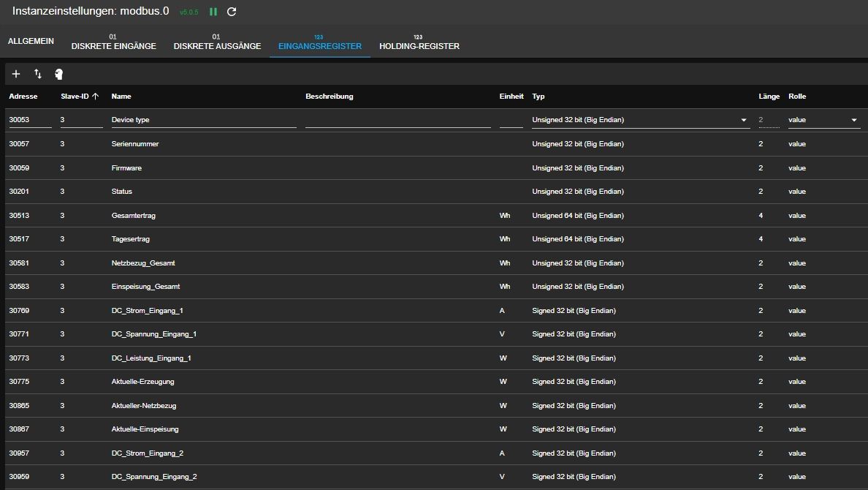Screen dimensions: 868x490
Task: Select the Netzbezug_Gesamt row name
Action: click(143, 263)
